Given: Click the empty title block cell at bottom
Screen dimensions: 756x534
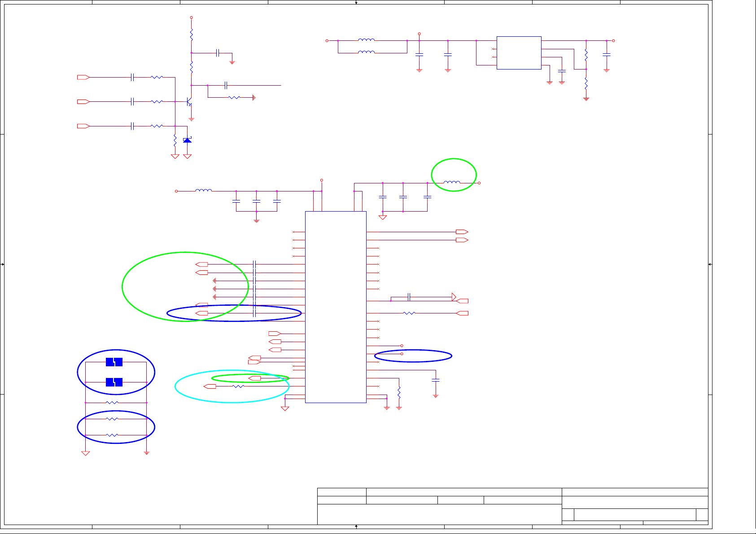Looking at the screenshot, I should 439,514.
